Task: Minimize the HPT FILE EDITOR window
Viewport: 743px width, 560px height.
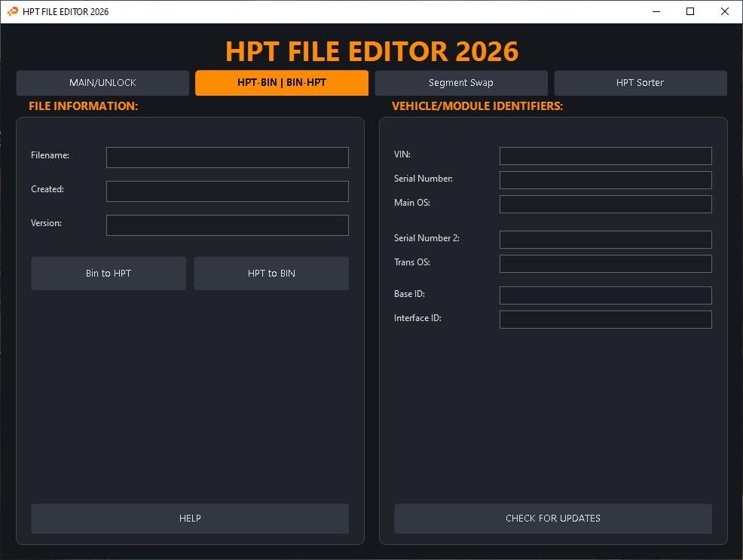Action: click(x=656, y=11)
